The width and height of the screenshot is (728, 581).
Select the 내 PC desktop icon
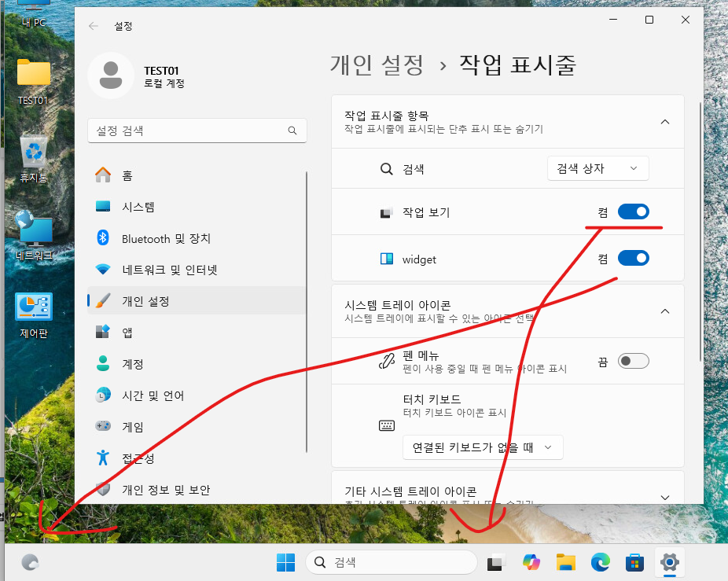[x=34, y=14]
